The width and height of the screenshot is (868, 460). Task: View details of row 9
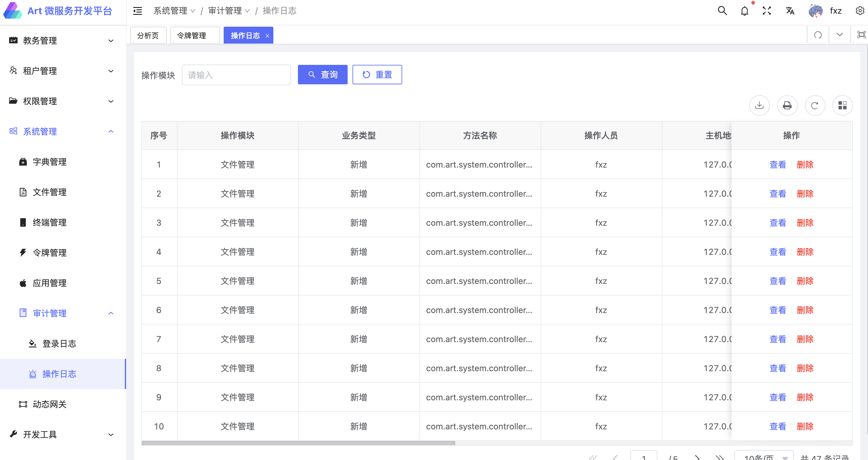click(x=778, y=397)
